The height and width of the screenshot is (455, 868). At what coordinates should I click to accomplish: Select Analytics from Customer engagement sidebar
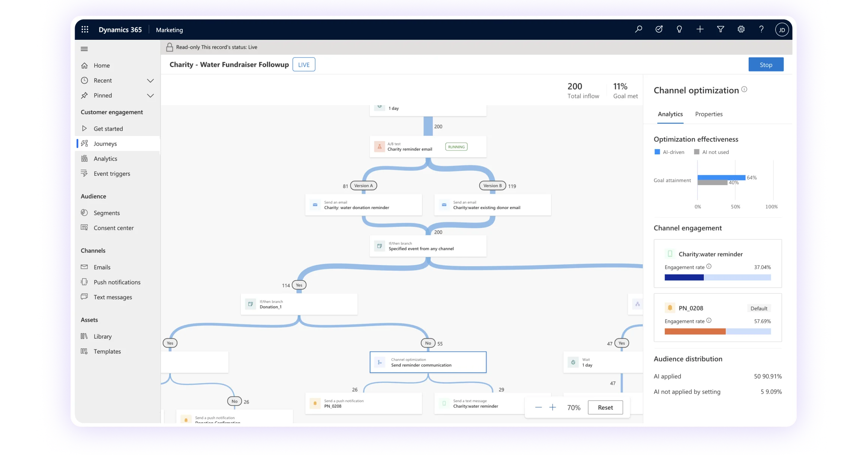[105, 158]
